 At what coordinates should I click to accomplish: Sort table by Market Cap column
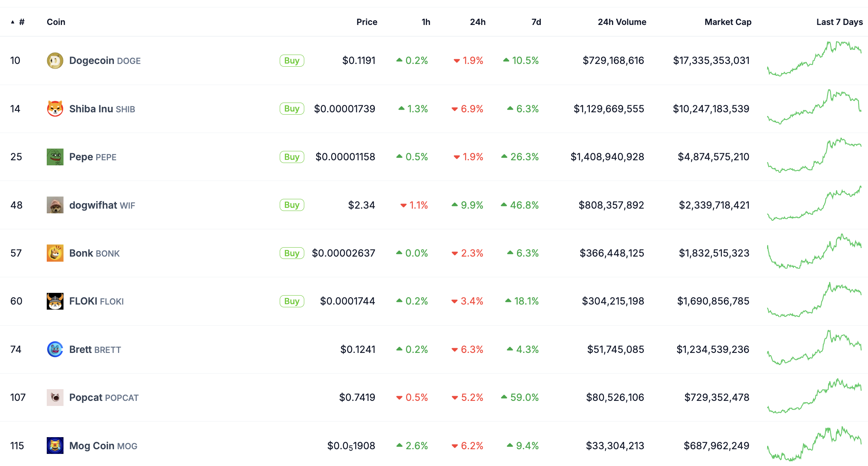(728, 22)
